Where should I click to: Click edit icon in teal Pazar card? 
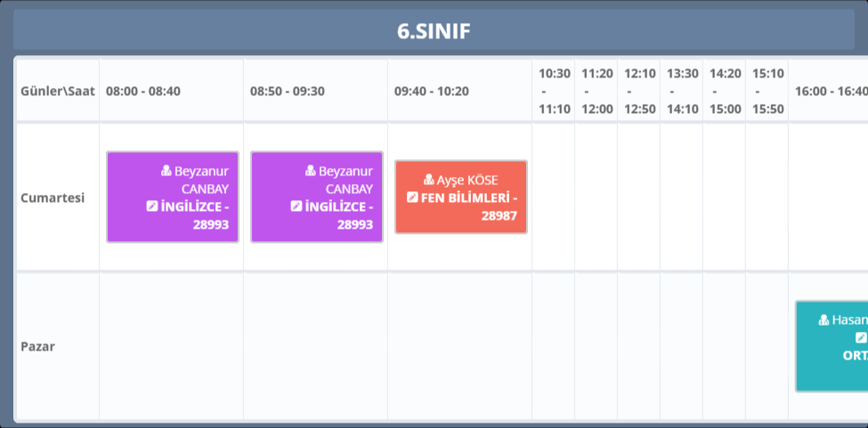coord(861,337)
